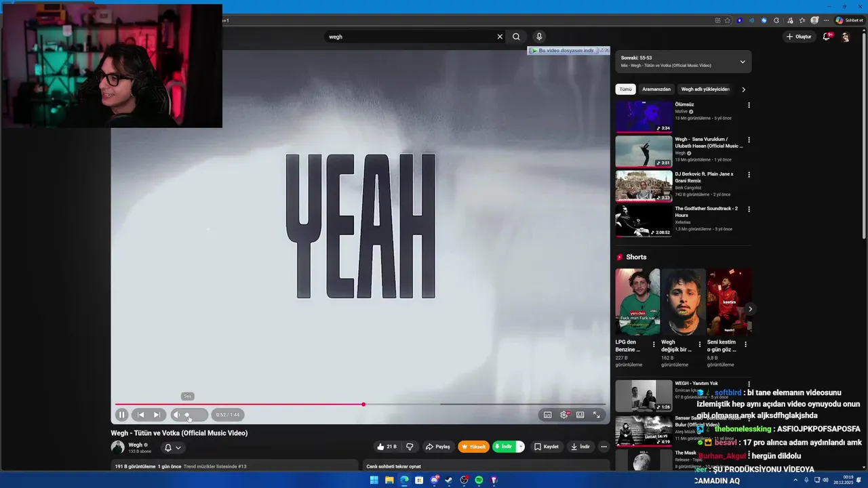This screenshot has height=488, width=868.
Task: Open Edge Copilot 'Sohbet et' button
Action: pos(849,20)
